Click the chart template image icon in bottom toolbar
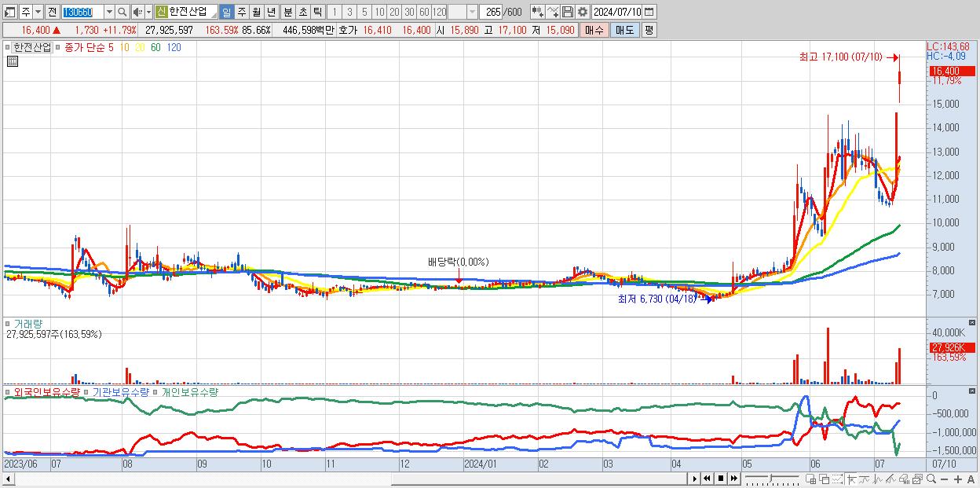The image size is (980, 488). click(917, 479)
